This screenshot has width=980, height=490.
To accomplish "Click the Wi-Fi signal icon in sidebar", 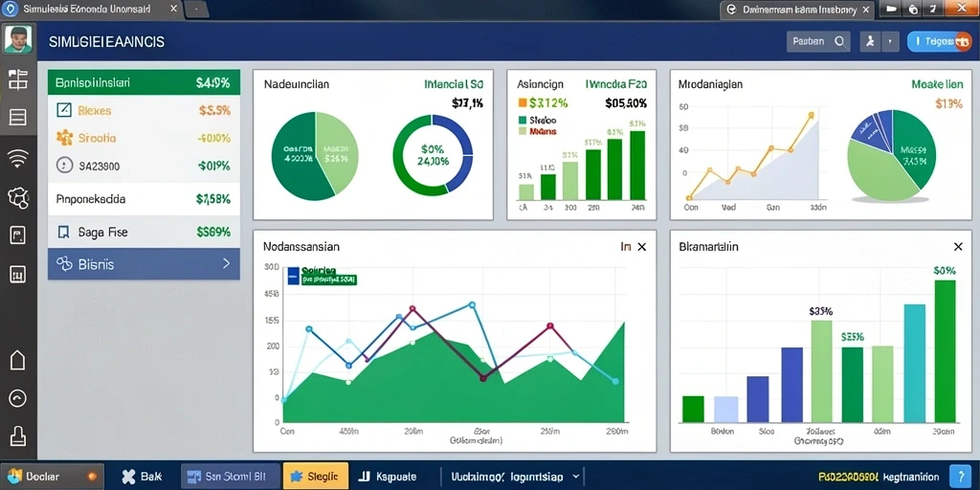I will [x=17, y=159].
